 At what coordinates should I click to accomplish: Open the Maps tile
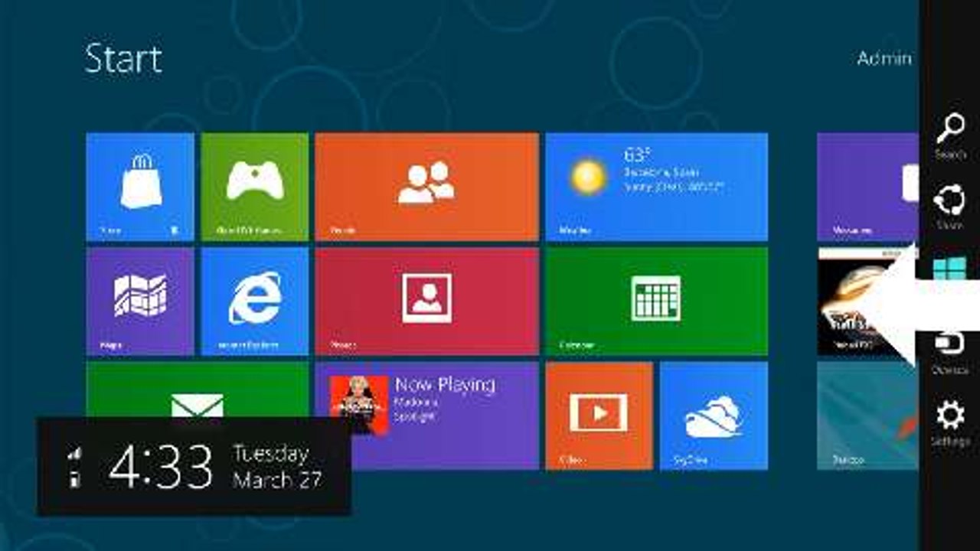pos(140,302)
